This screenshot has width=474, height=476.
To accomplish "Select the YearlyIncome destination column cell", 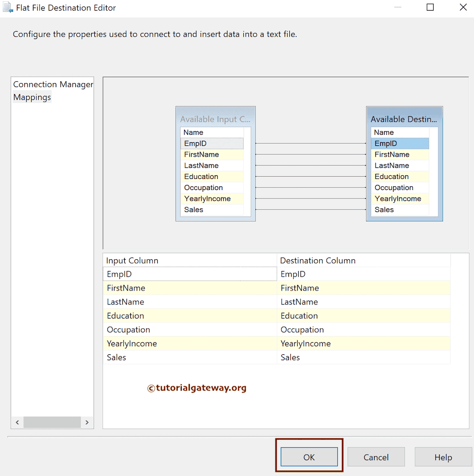I will click(363, 344).
